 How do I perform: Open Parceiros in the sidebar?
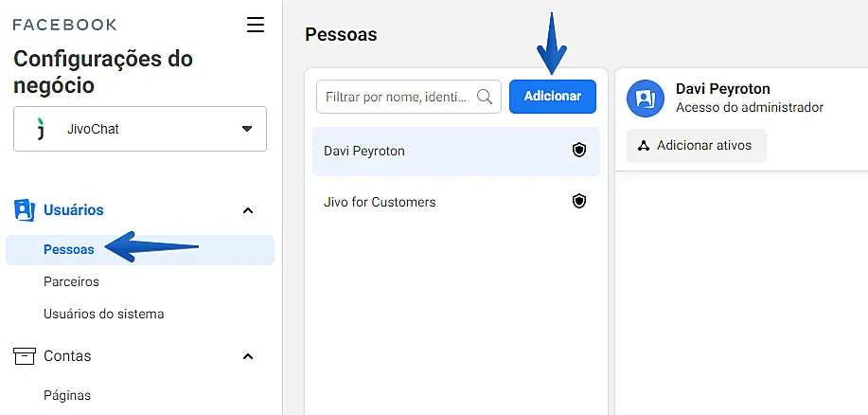[x=71, y=281]
